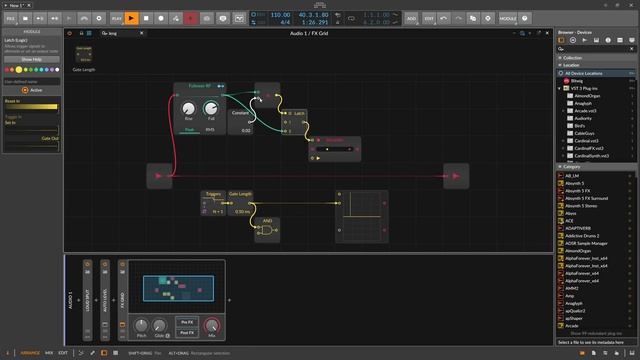
Task: Open the MODULE menu
Action: [508, 18]
